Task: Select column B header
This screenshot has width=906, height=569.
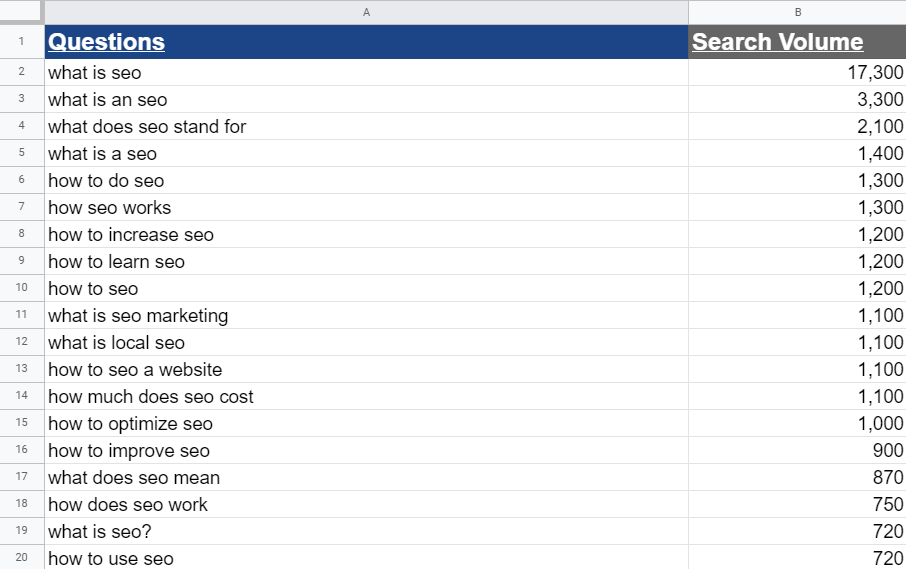Action: click(797, 12)
